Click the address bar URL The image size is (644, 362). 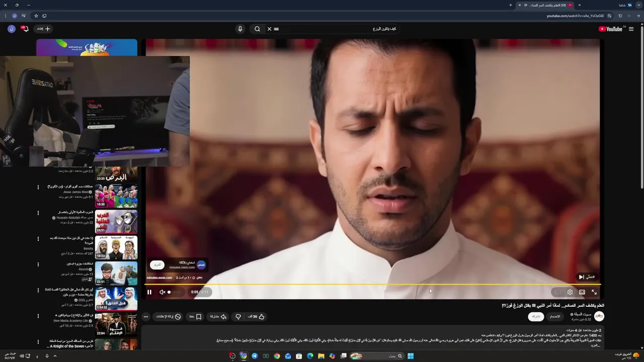(575, 16)
